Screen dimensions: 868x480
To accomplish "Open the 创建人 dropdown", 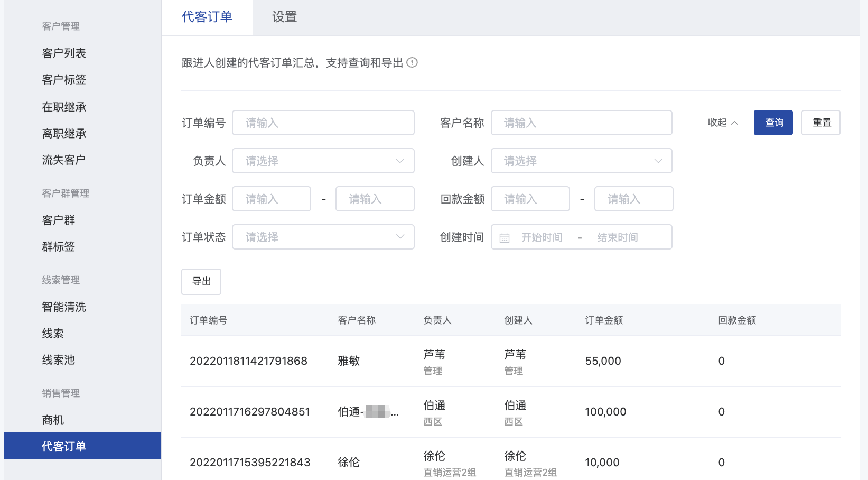I will click(582, 161).
